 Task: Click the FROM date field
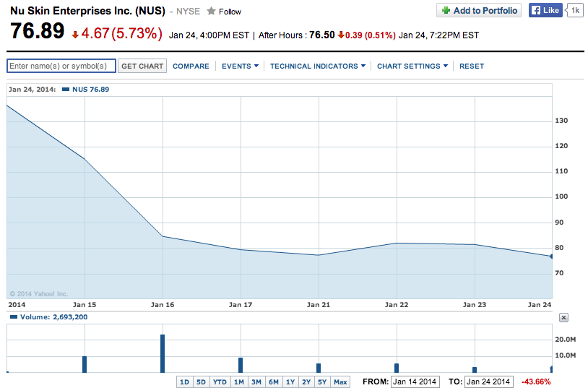(415, 381)
